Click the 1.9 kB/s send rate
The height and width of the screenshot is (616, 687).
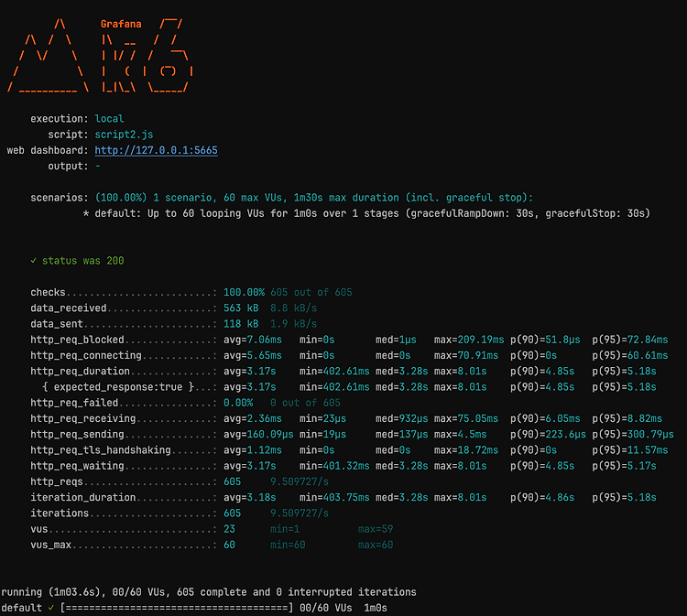click(293, 324)
